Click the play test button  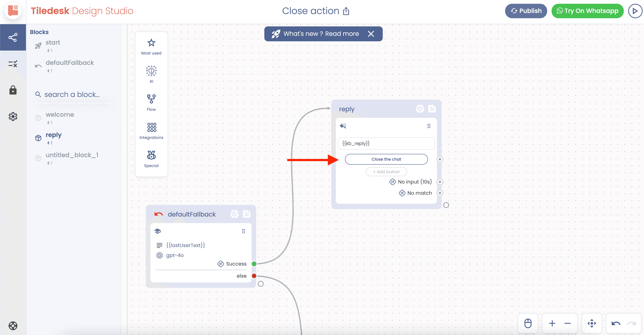(x=635, y=11)
